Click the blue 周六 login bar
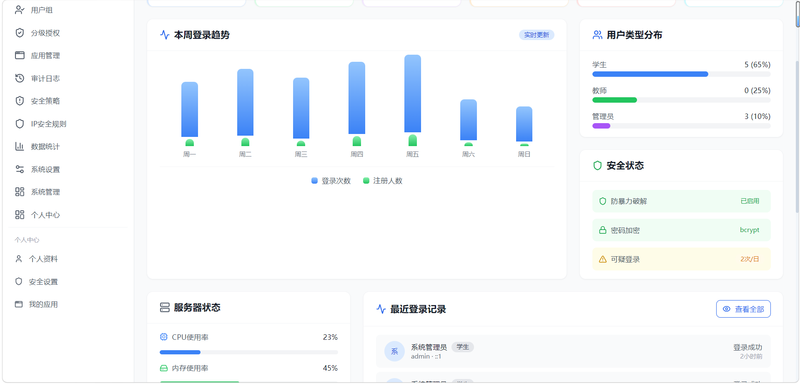Viewport: 800px width, 384px height. pyautogui.click(x=468, y=120)
